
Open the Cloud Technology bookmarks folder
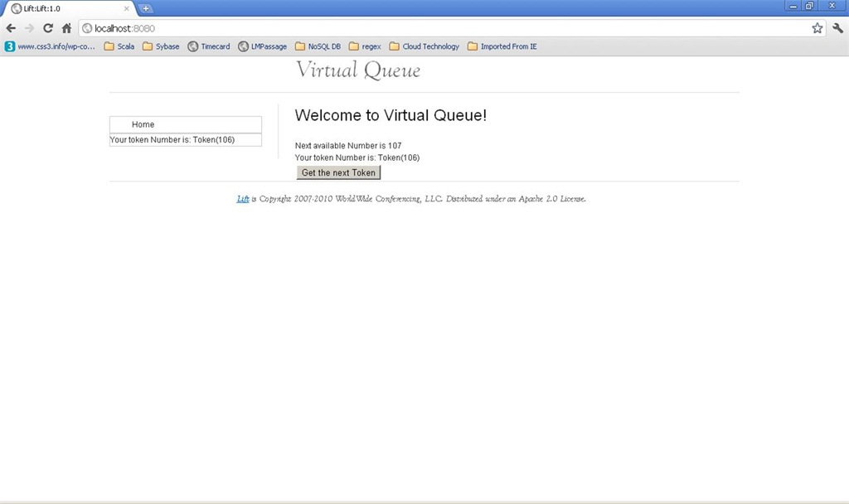(424, 46)
